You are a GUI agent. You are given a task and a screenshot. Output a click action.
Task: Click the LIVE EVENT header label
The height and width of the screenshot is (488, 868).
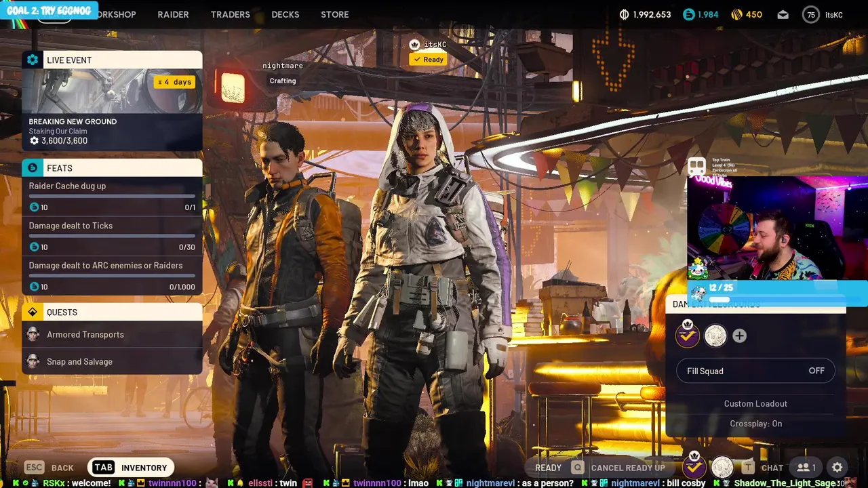(69, 60)
